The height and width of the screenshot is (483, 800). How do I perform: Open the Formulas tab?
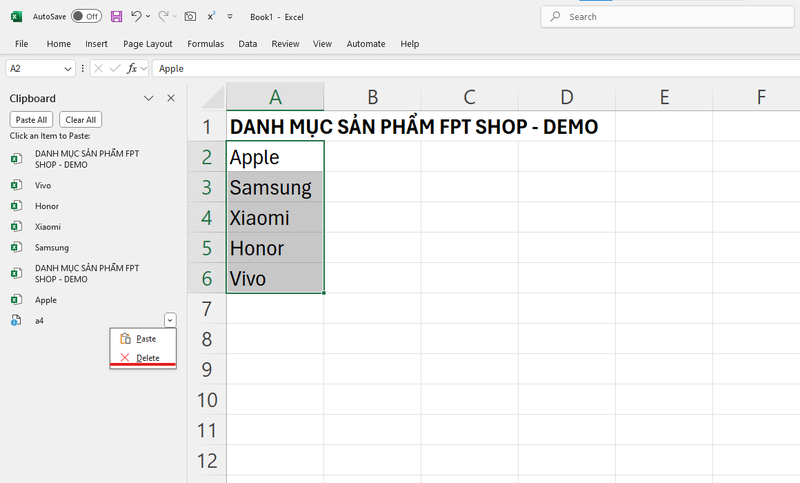(206, 44)
